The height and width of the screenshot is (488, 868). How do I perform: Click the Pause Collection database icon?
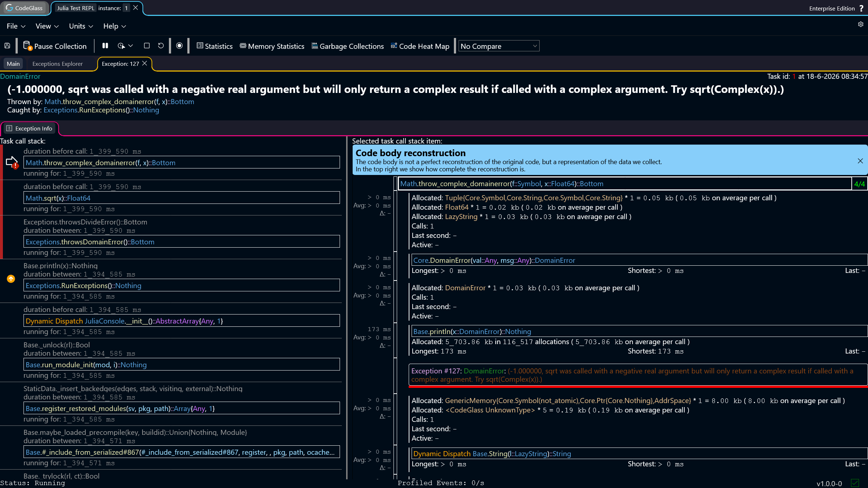click(27, 46)
